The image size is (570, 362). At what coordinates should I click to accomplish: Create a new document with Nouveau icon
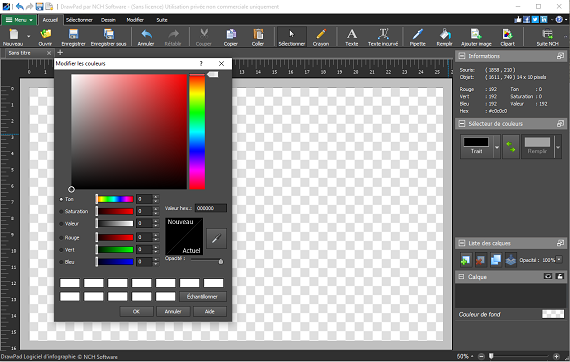tap(13, 37)
